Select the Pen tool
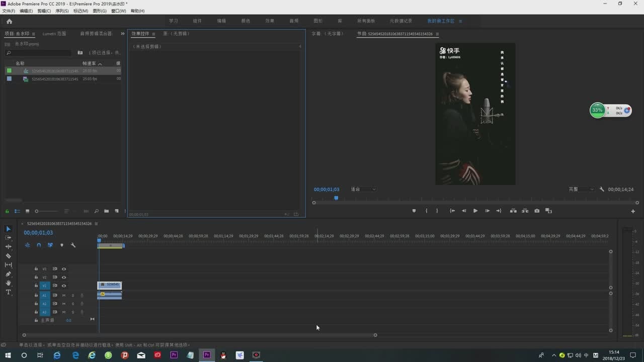This screenshot has width=644, height=362. 8,274
